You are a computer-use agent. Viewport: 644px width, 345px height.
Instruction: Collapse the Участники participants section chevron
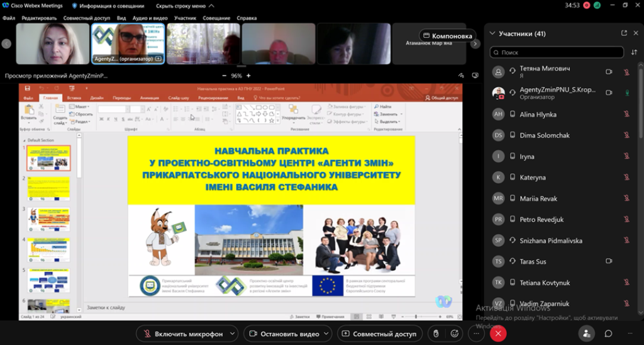point(492,33)
